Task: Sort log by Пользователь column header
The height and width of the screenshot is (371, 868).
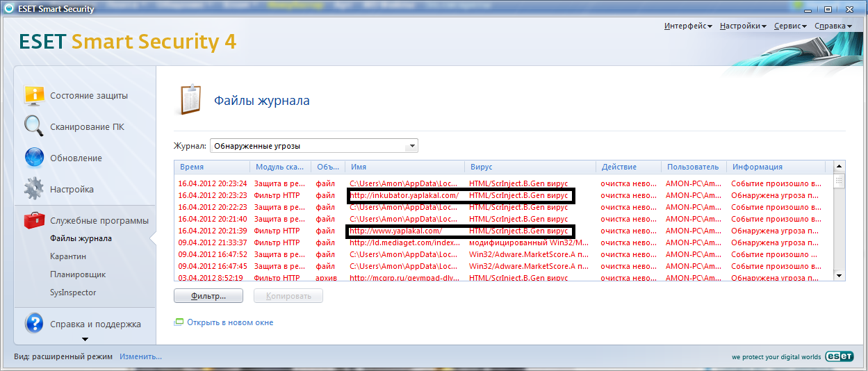Action: (694, 167)
